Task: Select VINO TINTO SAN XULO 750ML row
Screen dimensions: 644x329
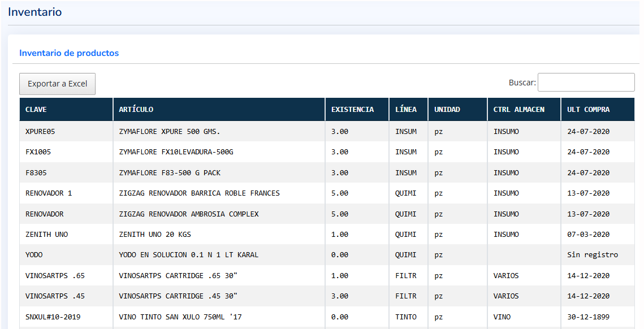Action: tap(180, 317)
